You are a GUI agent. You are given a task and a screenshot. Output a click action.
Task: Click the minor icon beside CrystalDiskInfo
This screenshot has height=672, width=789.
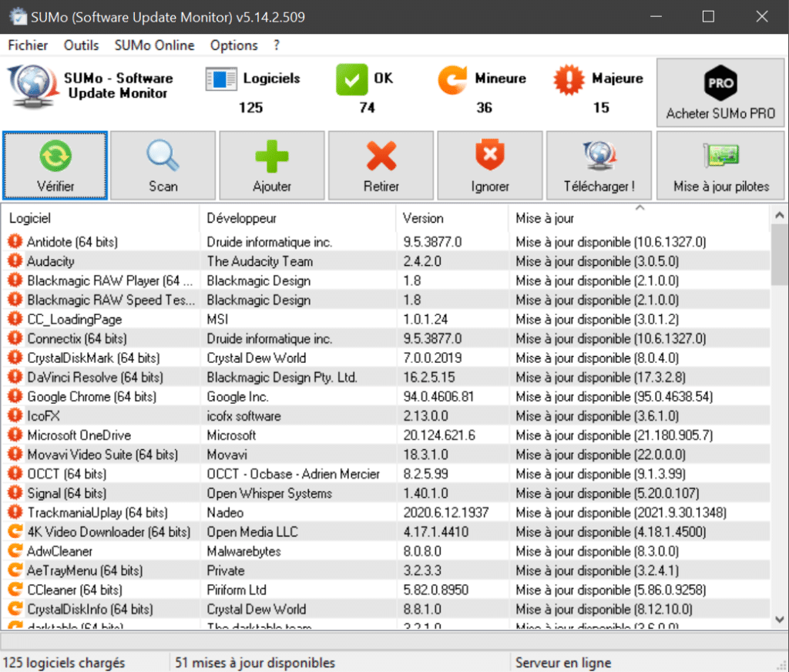(x=15, y=609)
